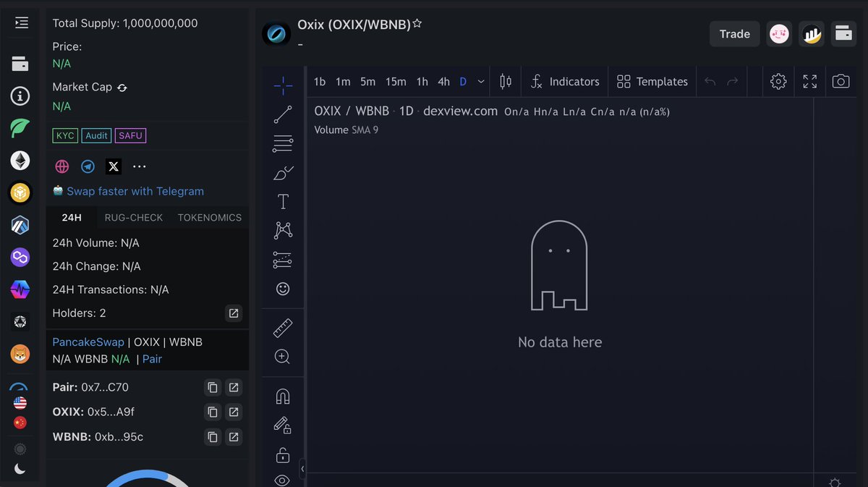The image size is (868, 487).
Task: Open the token Telegram icon
Action: pyautogui.click(x=88, y=166)
